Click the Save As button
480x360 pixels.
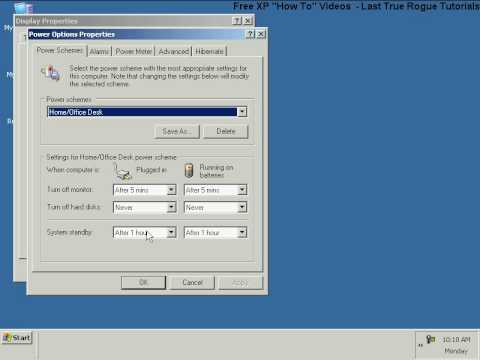pyautogui.click(x=177, y=131)
